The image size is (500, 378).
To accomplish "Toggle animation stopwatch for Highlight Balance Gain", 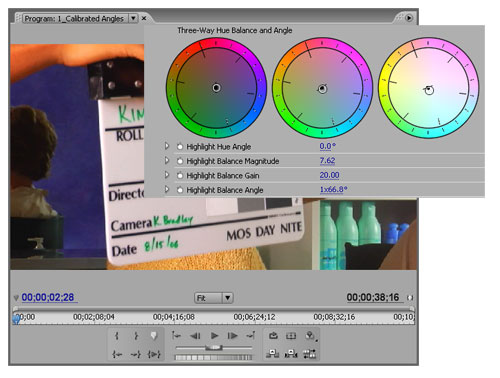I will click(180, 175).
